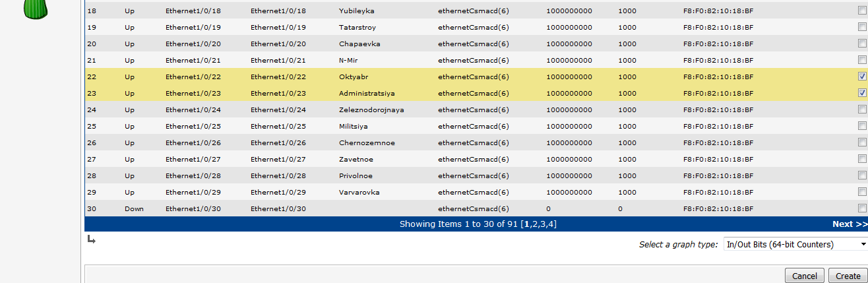Tick the checkbox for Chernozemnoe
Image resolution: width=868 pixels, height=283 pixels.
pyautogui.click(x=862, y=142)
